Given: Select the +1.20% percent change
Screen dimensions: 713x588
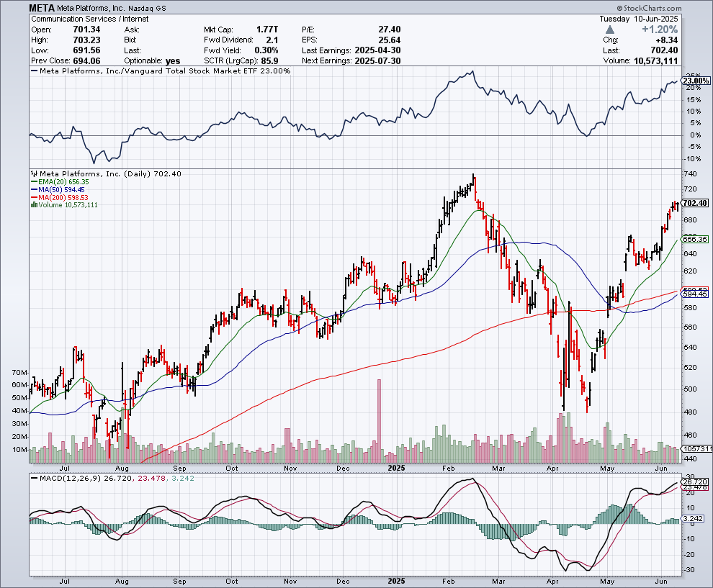Looking at the screenshot, I should [x=660, y=30].
